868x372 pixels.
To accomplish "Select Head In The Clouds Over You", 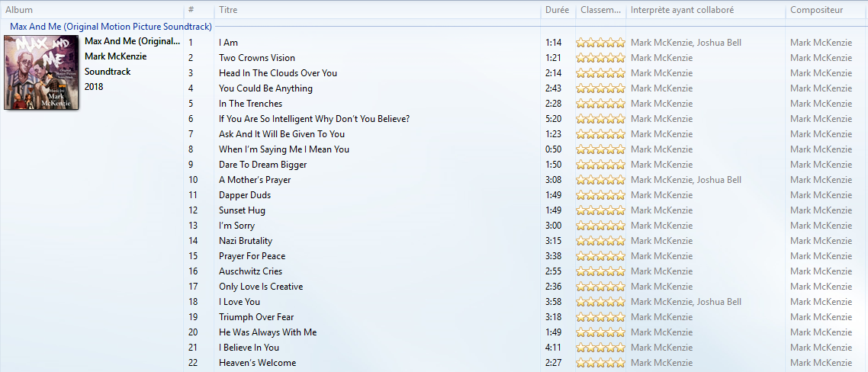I will [278, 73].
